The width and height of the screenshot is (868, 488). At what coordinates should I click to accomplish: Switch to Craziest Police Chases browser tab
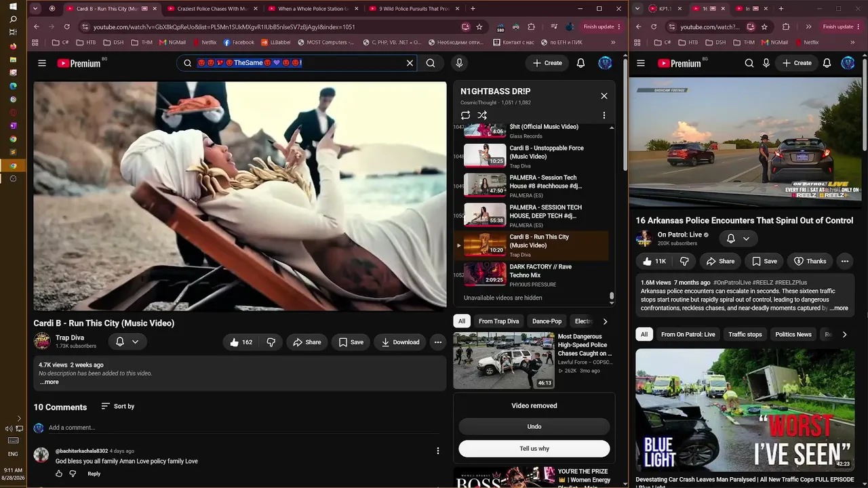pos(213,9)
